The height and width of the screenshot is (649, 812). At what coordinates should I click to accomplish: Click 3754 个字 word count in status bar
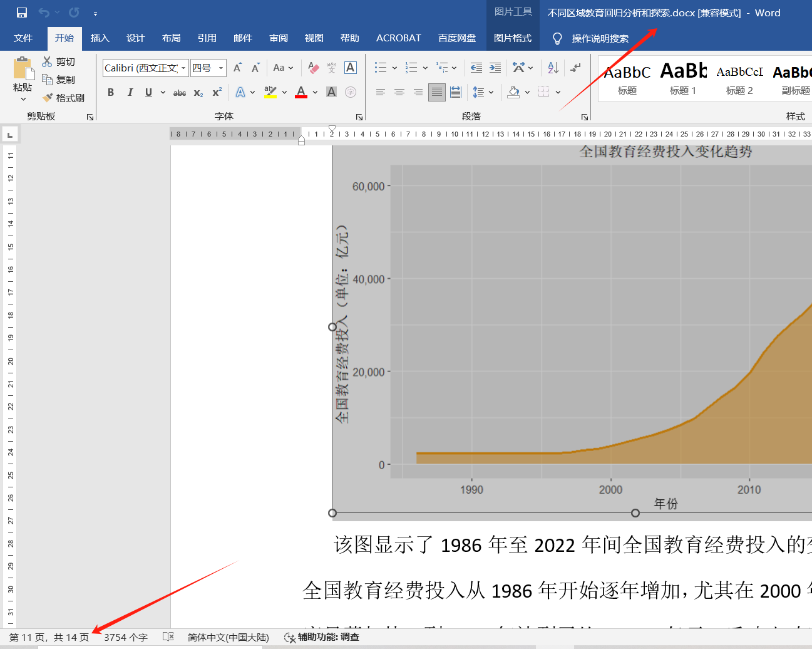click(x=126, y=637)
